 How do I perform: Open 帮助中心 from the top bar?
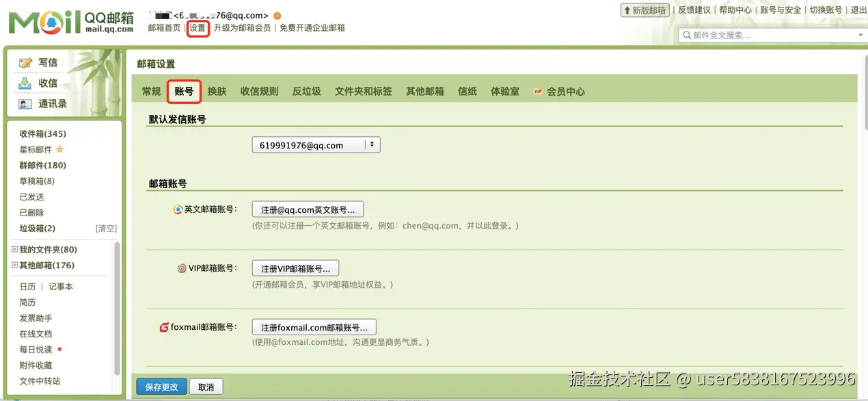[x=735, y=10]
